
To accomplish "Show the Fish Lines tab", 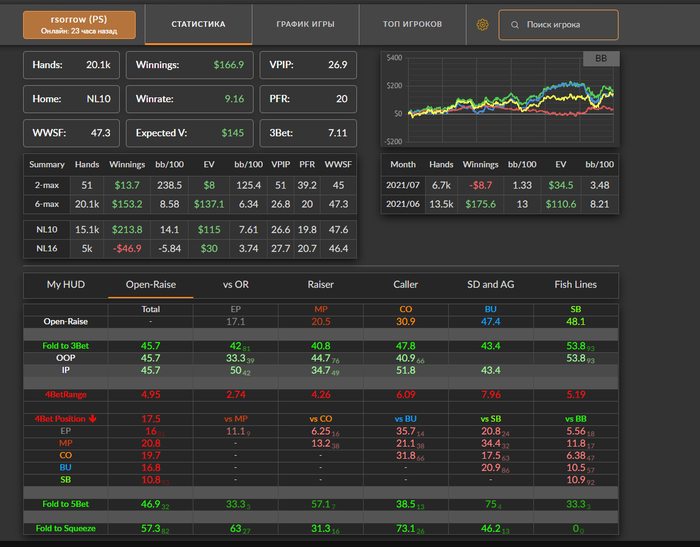I will pos(575,285).
